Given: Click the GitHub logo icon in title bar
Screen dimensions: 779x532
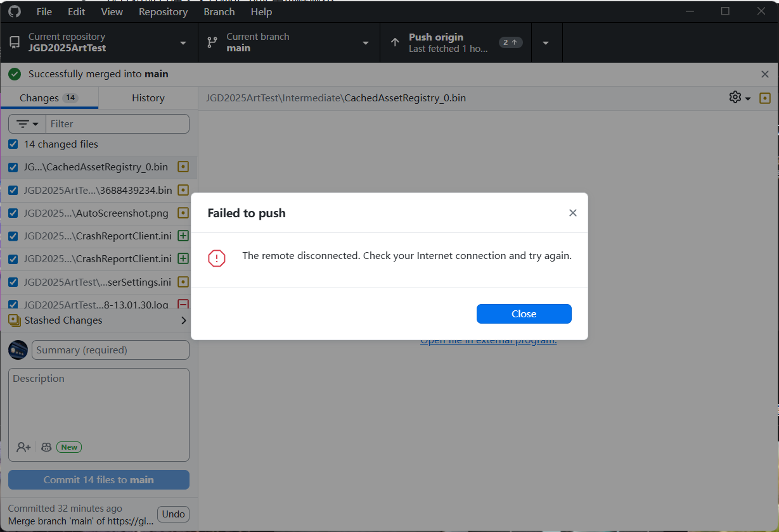Looking at the screenshot, I should [x=14, y=11].
